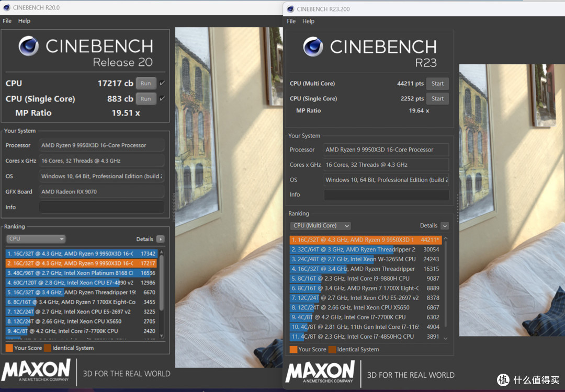Run the CPU test in Cinebench R20

(x=146, y=83)
